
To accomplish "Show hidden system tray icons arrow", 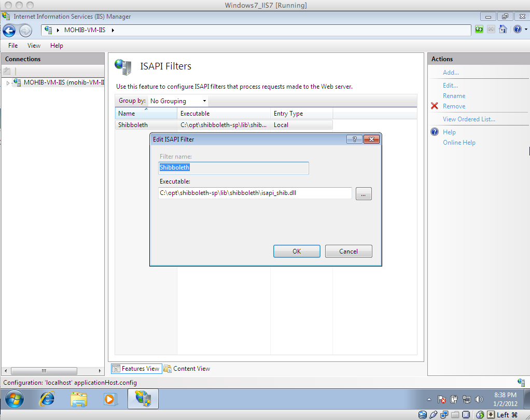I will coord(429,399).
